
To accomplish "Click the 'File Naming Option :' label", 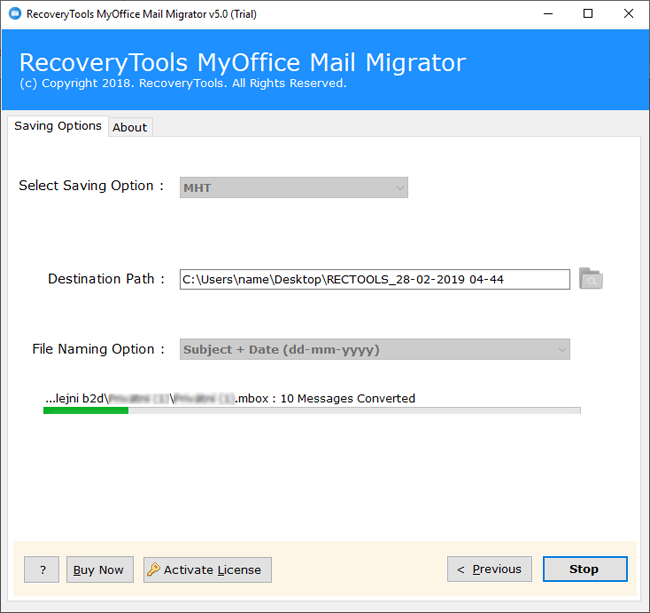I will [x=98, y=349].
